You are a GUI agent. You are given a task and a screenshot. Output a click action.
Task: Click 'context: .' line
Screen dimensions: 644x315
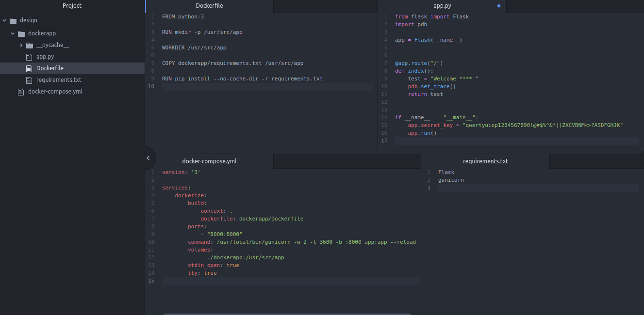tap(217, 211)
